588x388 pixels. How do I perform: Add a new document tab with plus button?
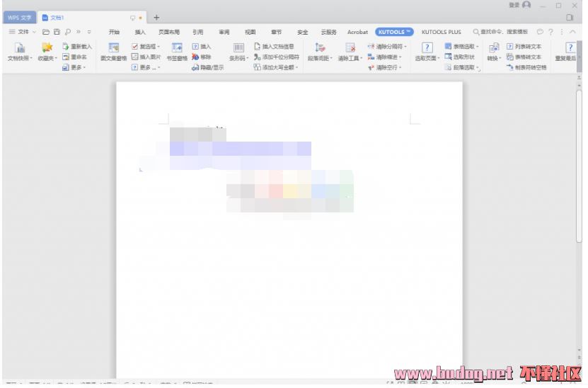(156, 17)
